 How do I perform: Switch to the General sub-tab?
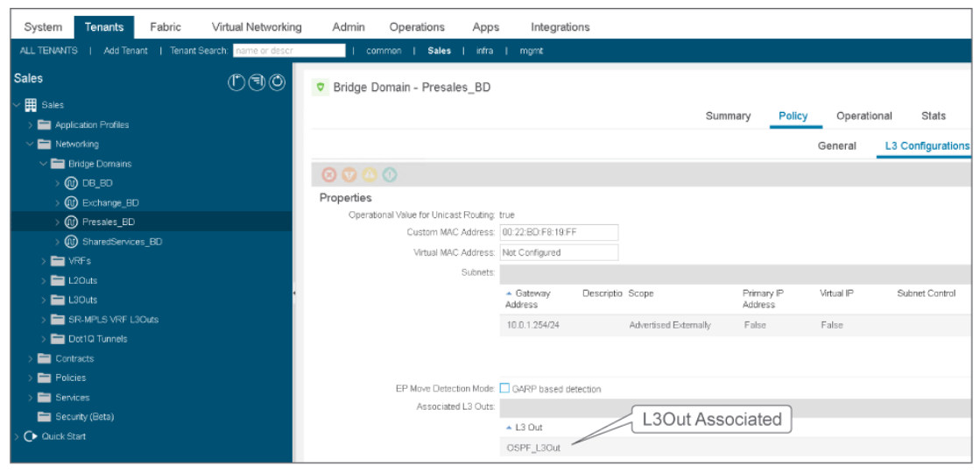[x=836, y=146]
